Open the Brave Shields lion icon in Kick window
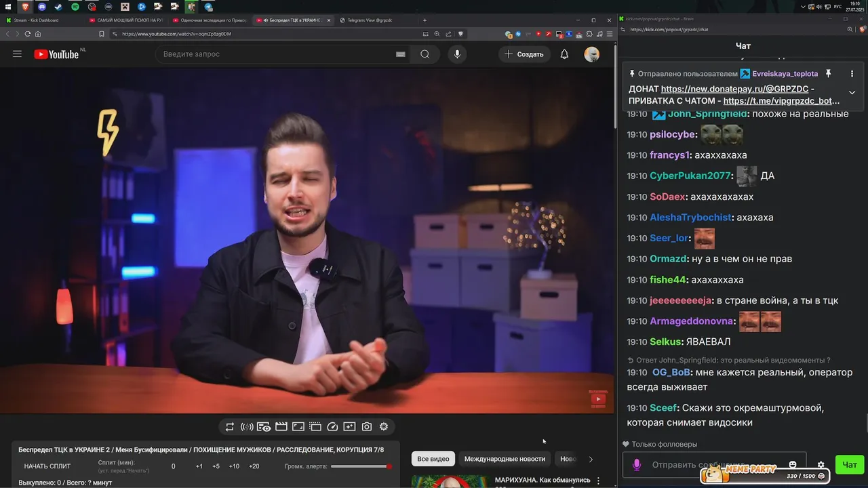 coord(862,30)
